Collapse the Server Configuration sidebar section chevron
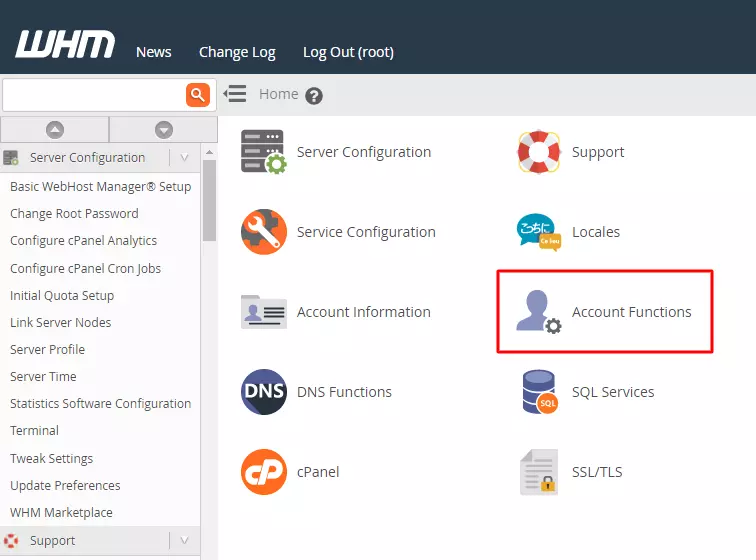This screenshot has width=756, height=560. 184,158
